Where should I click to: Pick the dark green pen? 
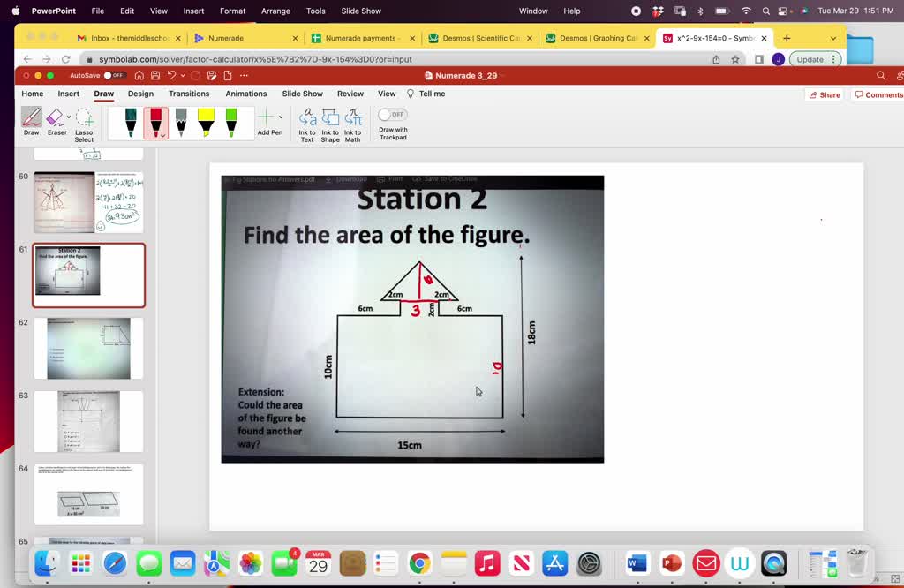click(x=131, y=123)
